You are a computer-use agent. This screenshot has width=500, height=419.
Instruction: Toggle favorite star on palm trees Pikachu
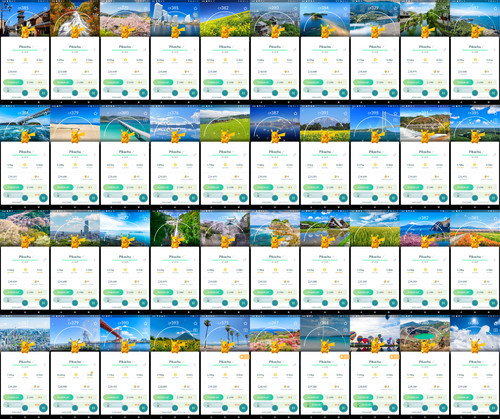click(x=246, y=323)
